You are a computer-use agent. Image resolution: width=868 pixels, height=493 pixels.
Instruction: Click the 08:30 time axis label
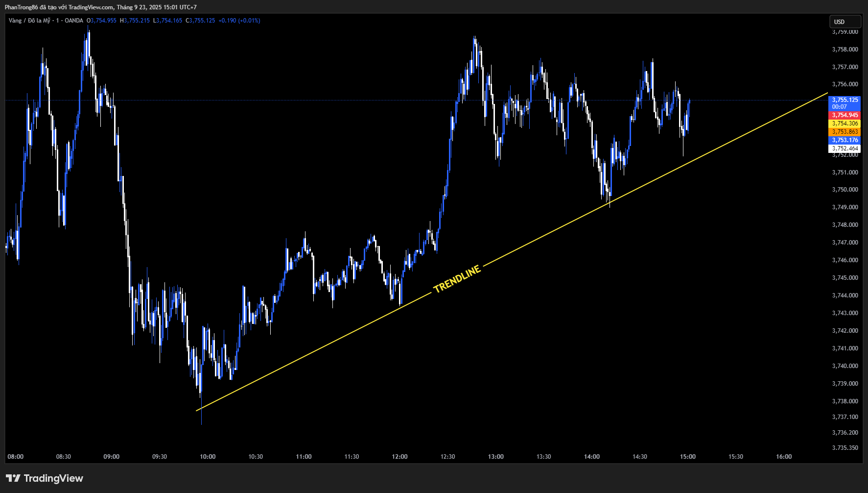pos(63,457)
